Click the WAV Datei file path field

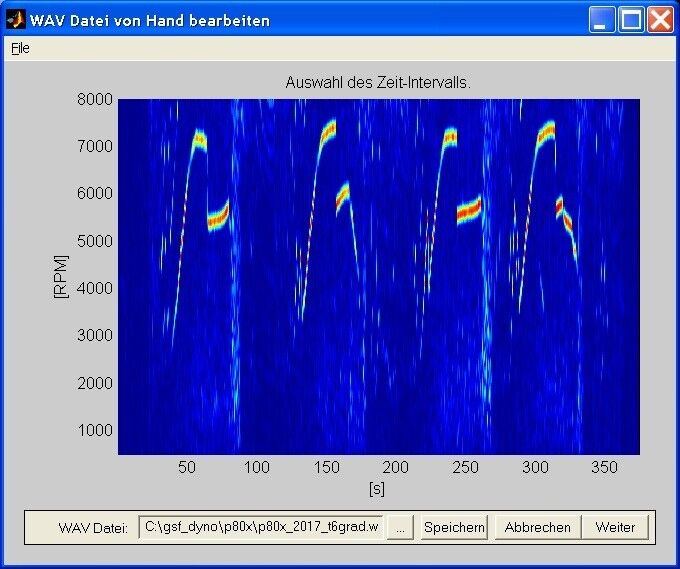[x=261, y=527]
